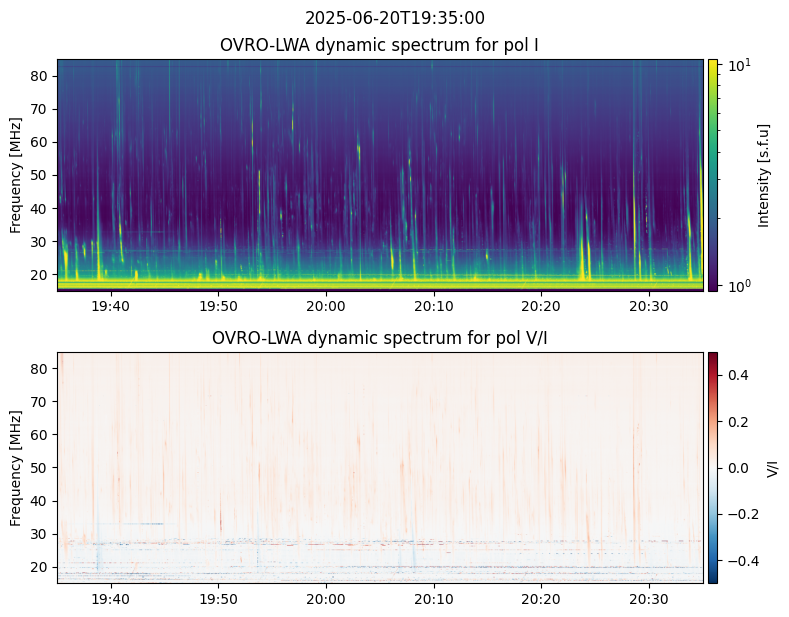The image size is (789, 617).
Task: Click the 0.4 tick on the V/I colorbar
Action: pos(737,375)
